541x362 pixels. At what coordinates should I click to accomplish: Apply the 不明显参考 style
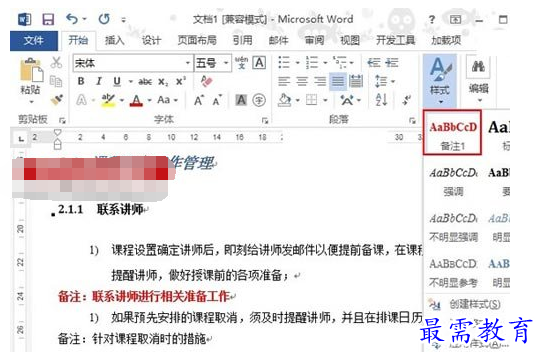453,273
